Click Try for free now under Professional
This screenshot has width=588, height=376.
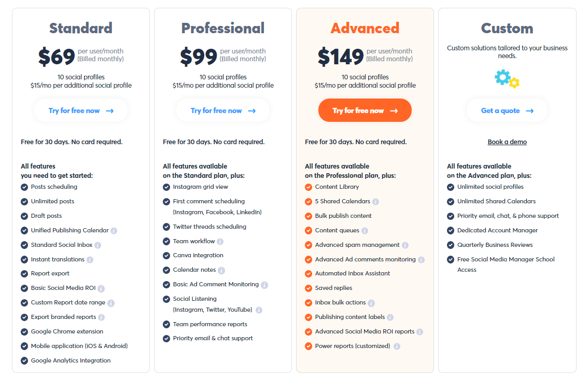click(223, 110)
